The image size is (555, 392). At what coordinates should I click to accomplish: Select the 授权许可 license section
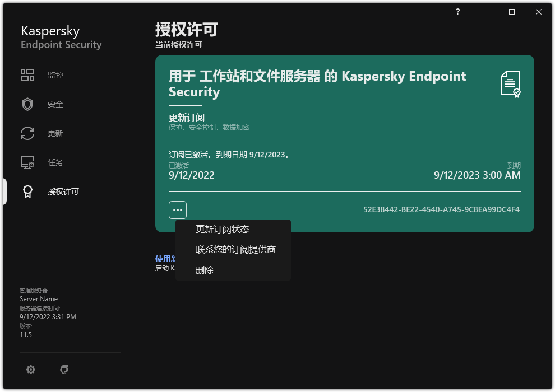[x=63, y=191]
